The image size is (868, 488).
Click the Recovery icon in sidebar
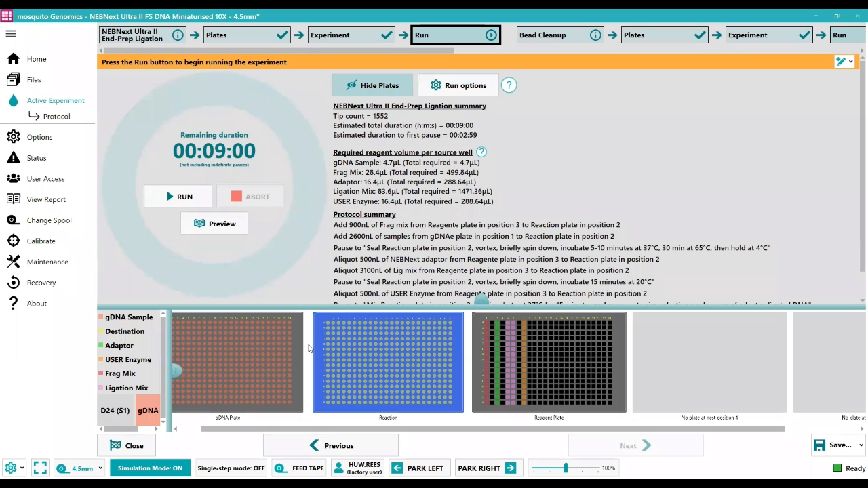point(14,283)
